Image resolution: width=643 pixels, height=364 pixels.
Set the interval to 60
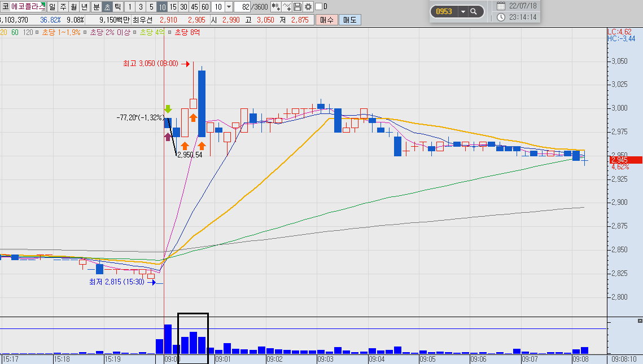point(205,7)
